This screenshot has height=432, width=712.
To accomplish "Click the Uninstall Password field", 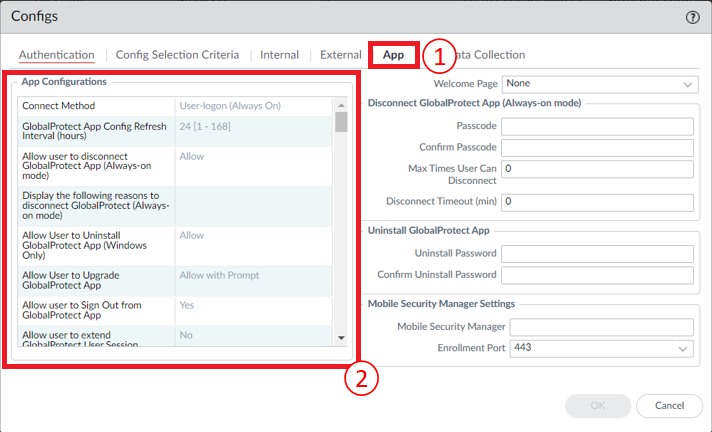I will coord(597,254).
